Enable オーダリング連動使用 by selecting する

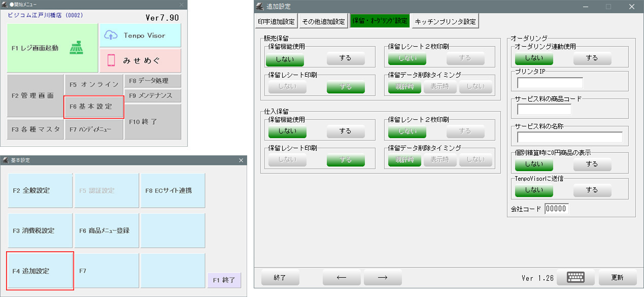click(x=592, y=58)
